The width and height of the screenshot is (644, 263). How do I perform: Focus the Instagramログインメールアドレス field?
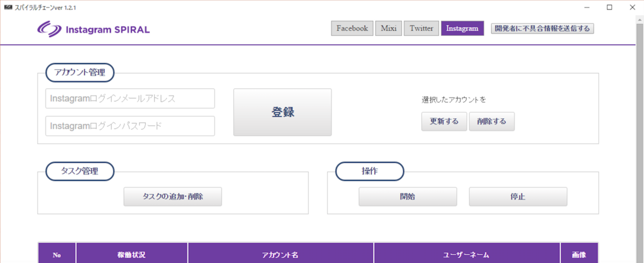point(130,99)
